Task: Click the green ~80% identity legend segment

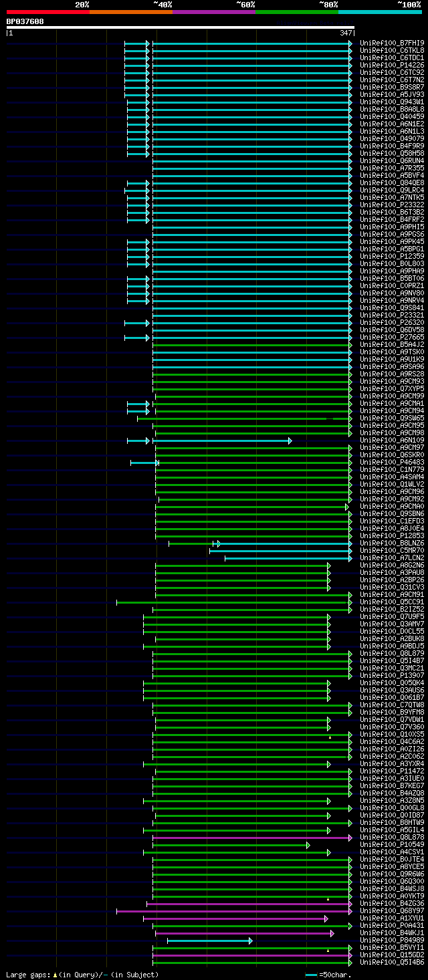Action: pyautogui.click(x=297, y=12)
